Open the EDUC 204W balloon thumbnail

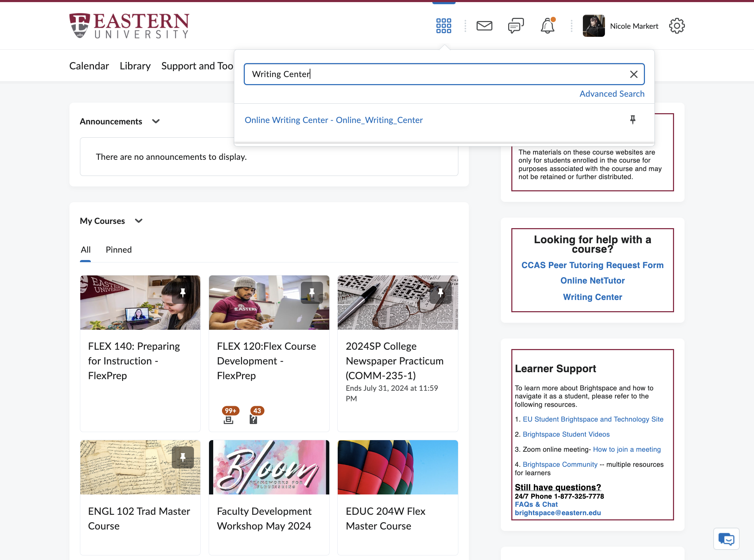[x=398, y=467]
